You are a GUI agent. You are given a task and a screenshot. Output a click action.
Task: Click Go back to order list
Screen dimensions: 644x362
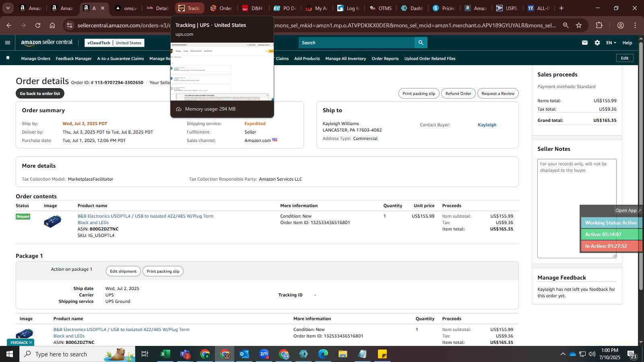(x=40, y=93)
